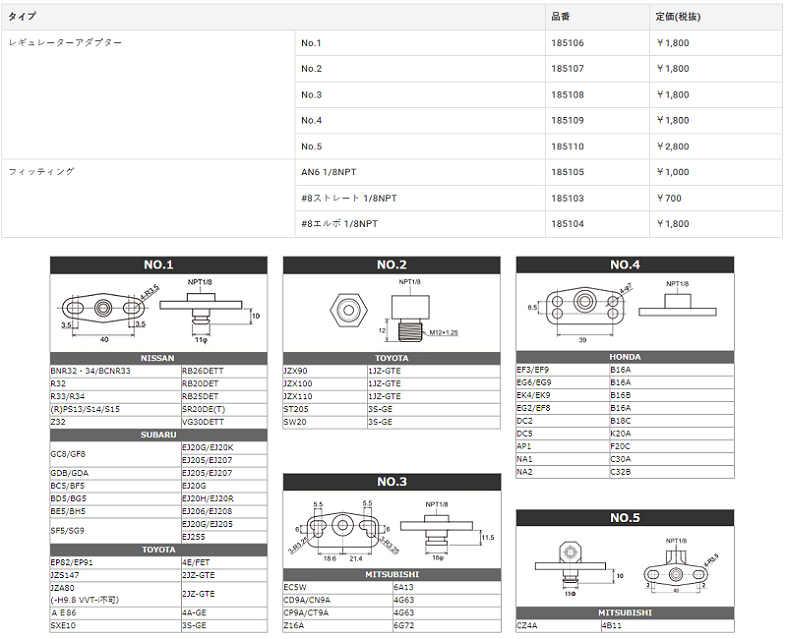Click the #8エルボ 1/8NPT cell
785x639 pixels.
point(420,223)
